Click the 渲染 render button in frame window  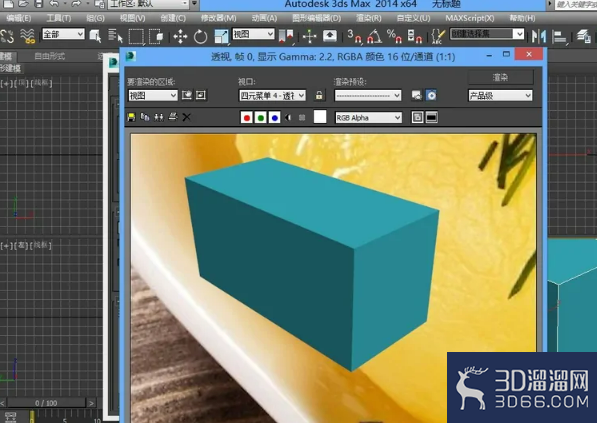pyautogui.click(x=500, y=78)
